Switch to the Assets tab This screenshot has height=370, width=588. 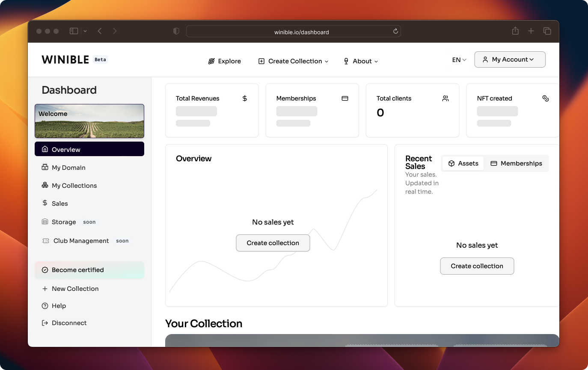click(463, 163)
